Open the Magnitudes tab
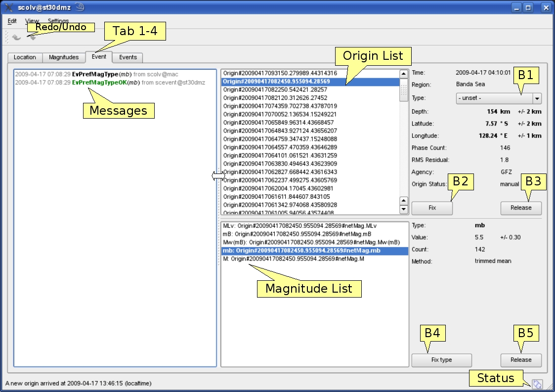555x392 pixels. 64,57
